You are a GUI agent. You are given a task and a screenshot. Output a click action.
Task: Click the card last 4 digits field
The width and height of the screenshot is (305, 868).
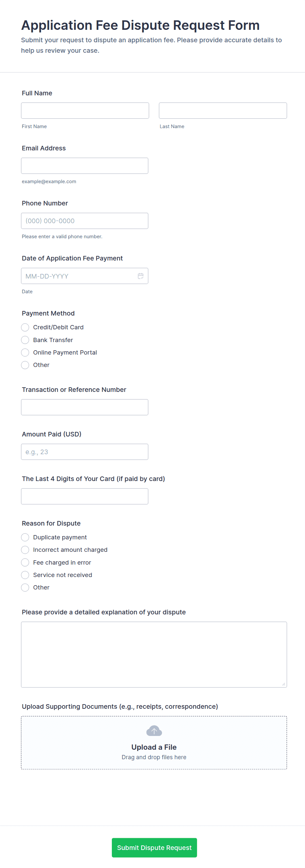pyautogui.click(x=85, y=496)
